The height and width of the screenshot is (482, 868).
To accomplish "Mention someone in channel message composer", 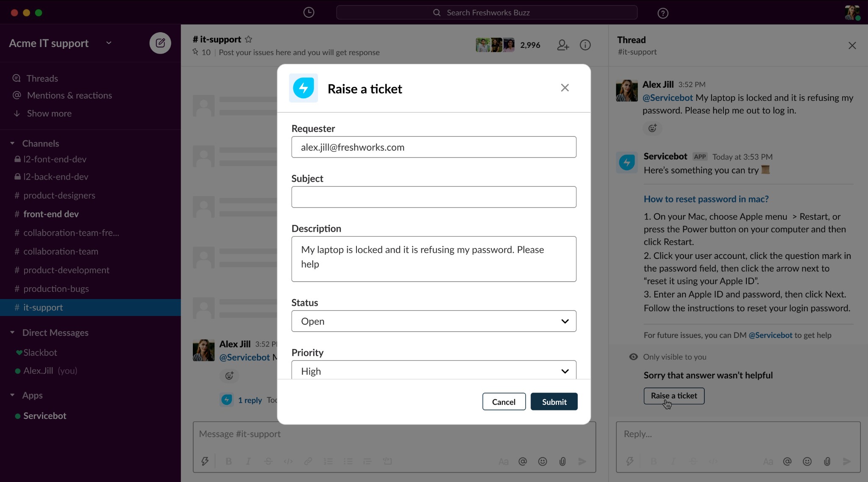I will (x=523, y=461).
